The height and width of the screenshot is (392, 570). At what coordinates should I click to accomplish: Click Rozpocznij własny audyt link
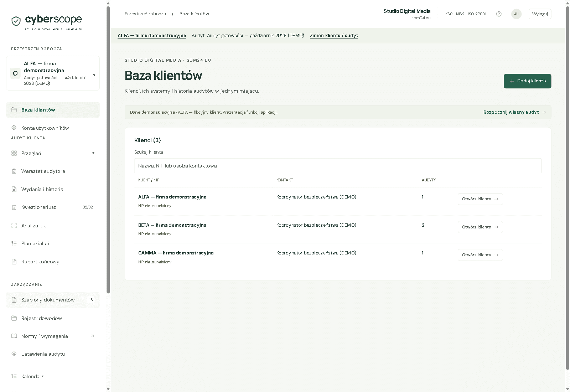pyautogui.click(x=514, y=112)
